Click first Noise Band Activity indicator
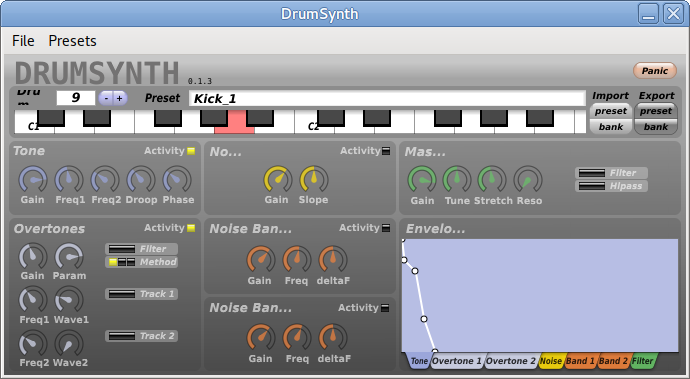 pos(386,228)
